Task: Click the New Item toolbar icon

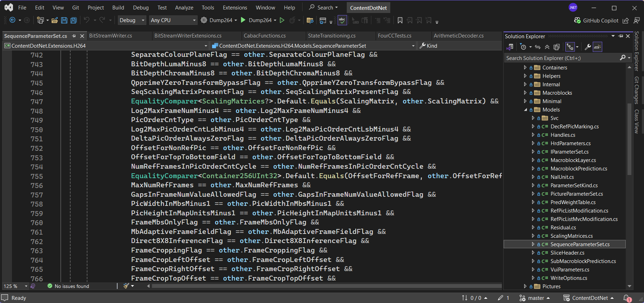Action: [40, 20]
